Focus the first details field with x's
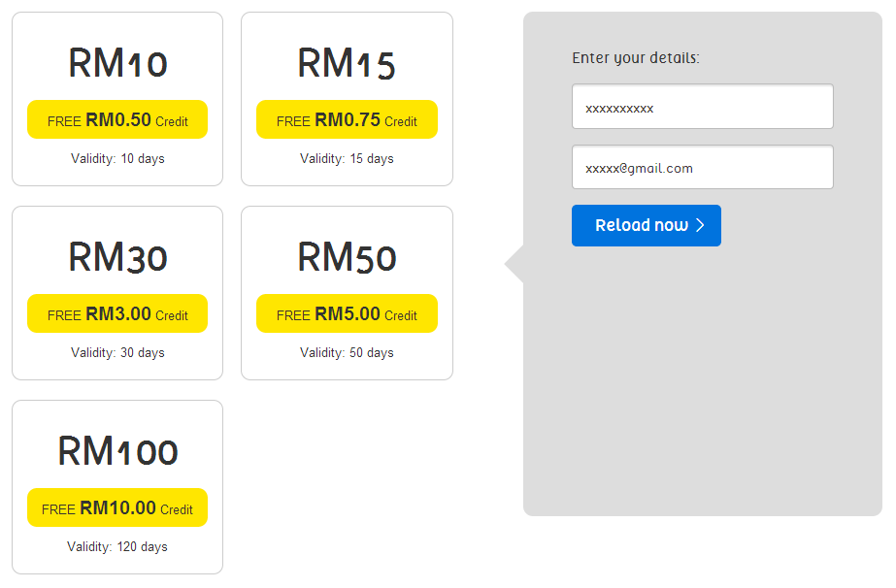Viewport: 896px width, 588px height. coord(702,107)
